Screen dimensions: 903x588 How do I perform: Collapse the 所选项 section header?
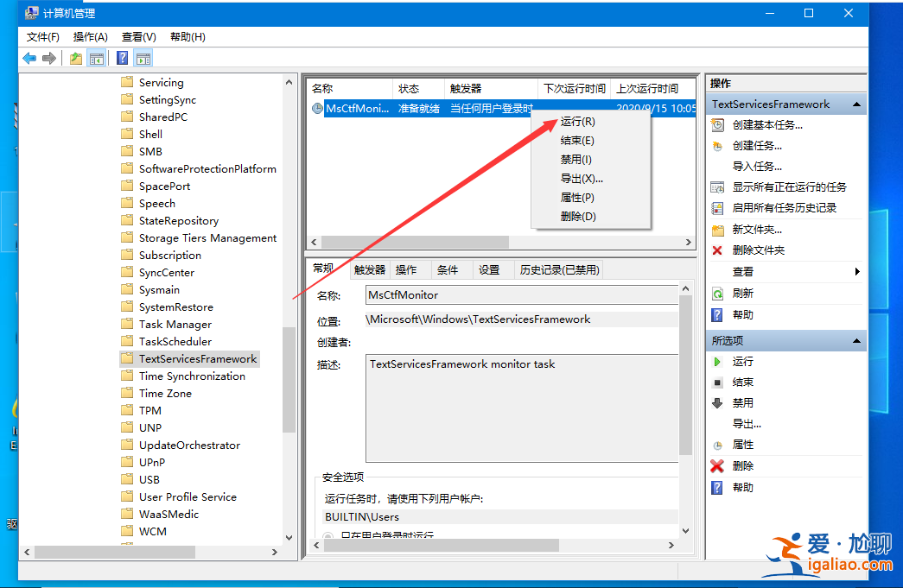855,339
